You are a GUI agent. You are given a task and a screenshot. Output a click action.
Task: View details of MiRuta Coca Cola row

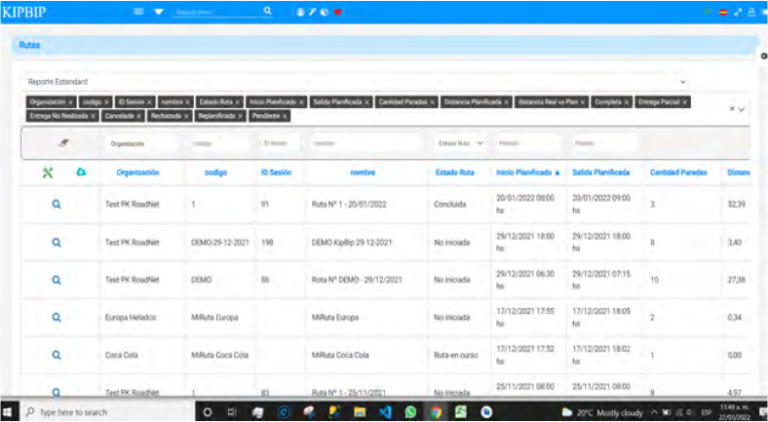coord(56,355)
